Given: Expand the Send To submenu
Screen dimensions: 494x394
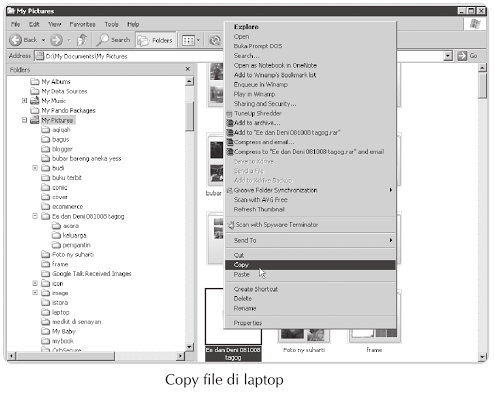Looking at the screenshot, I should coord(310,240).
